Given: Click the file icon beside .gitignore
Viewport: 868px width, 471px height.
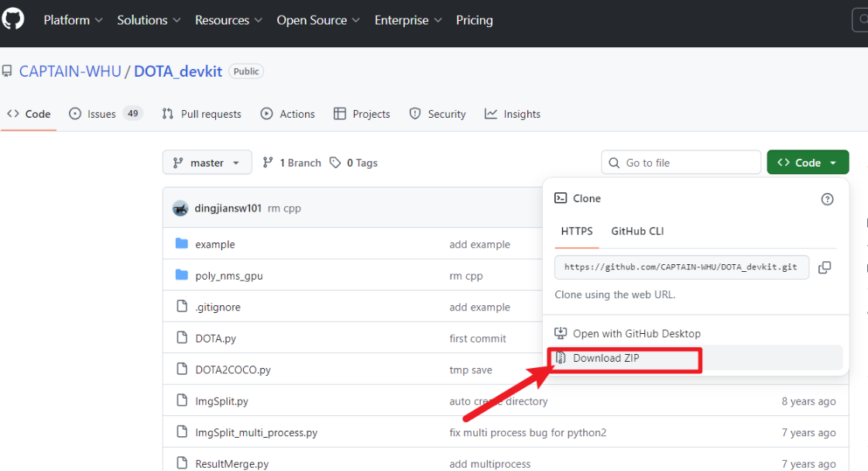Looking at the screenshot, I should 182,306.
